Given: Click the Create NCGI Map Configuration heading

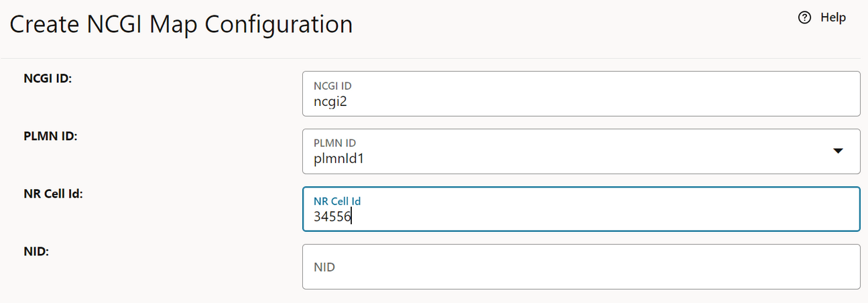Looking at the screenshot, I should 181,25.
